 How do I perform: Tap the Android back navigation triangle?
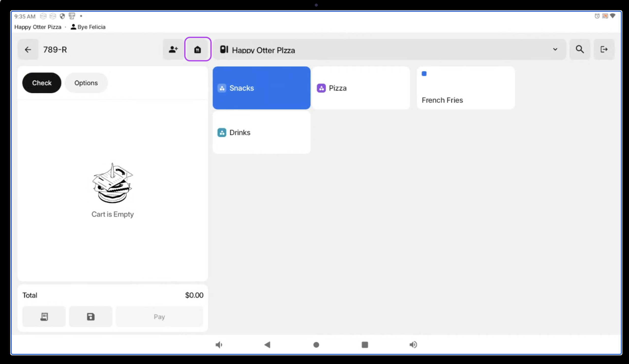[267, 345]
